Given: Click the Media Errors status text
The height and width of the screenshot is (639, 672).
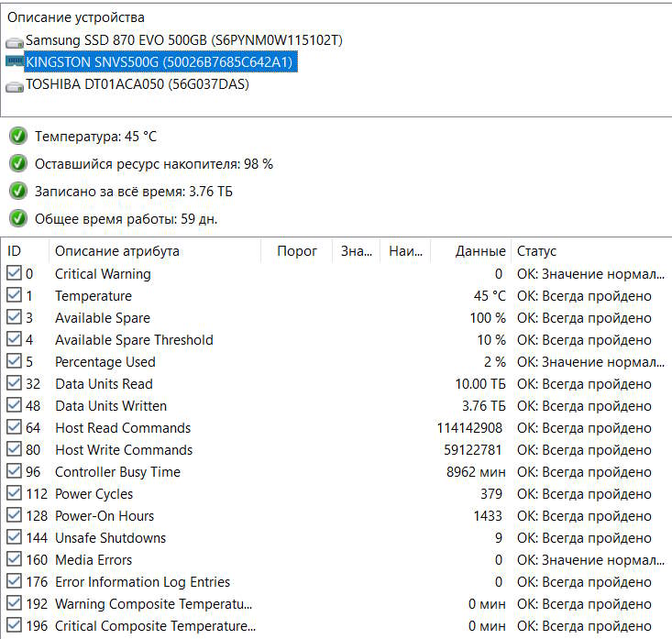Looking at the screenshot, I should [x=590, y=560].
